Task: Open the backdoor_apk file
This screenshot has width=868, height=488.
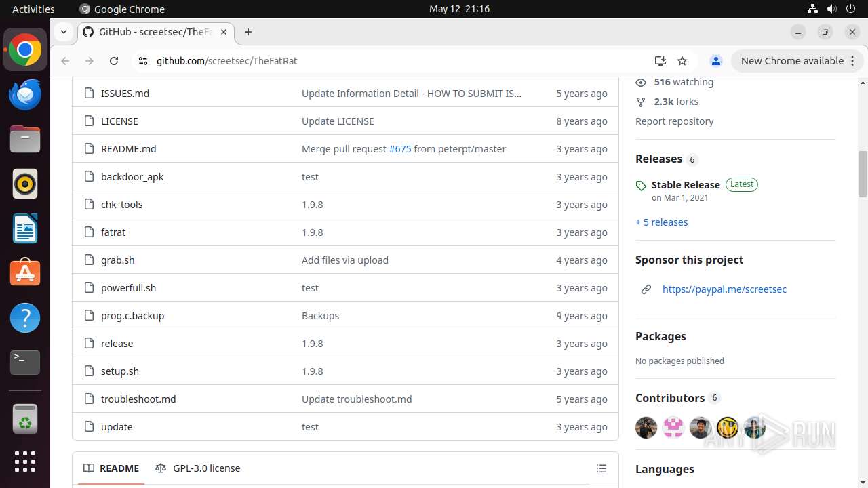Action: click(x=132, y=177)
